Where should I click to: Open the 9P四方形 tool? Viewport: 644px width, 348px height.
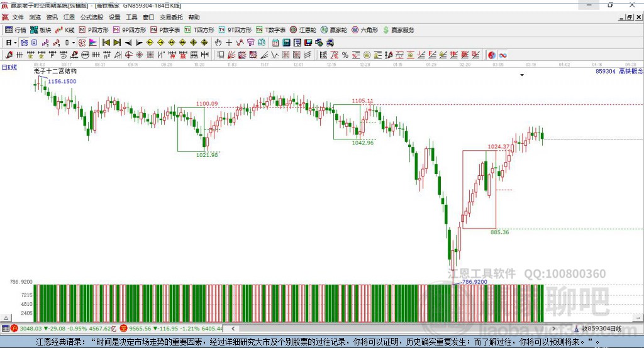click(x=130, y=30)
